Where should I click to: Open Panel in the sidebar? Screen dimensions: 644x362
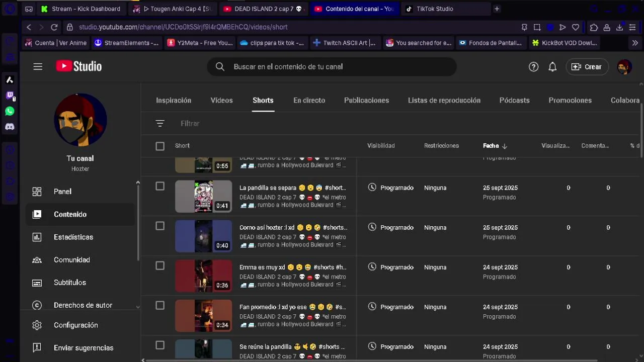(x=80, y=192)
